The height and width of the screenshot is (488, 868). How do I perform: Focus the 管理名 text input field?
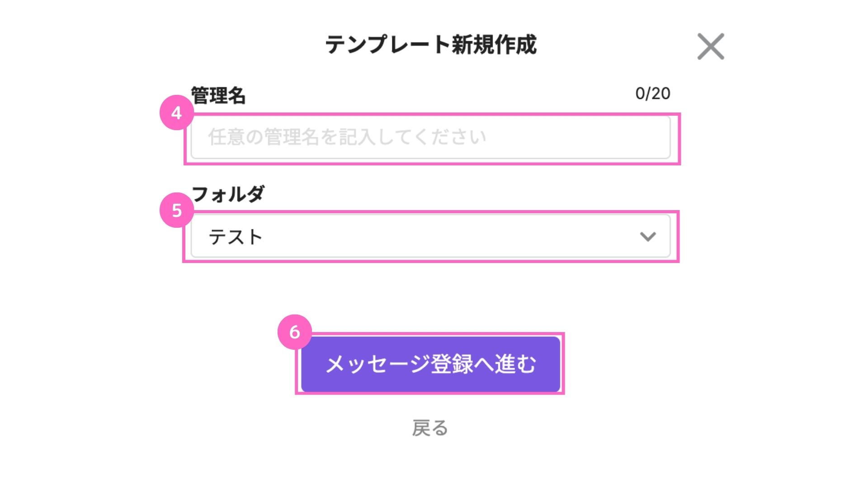click(x=430, y=138)
